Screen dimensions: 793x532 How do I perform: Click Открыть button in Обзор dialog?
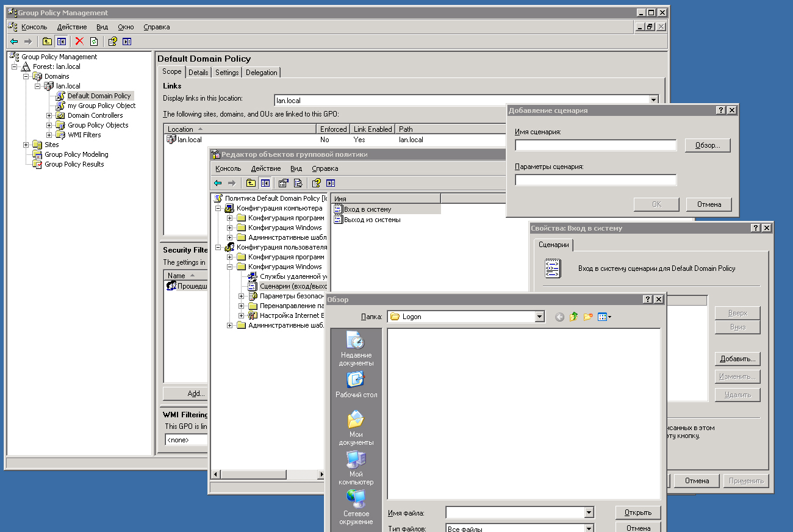click(638, 512)
